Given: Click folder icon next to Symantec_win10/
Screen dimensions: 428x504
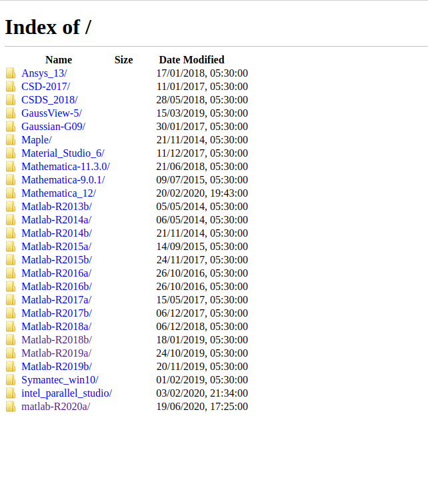Looking at the screenshot, I should tap(11, 380).
